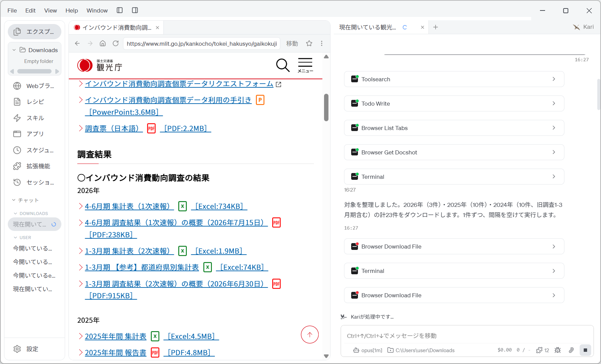Click the 移動 go button

click(292, 43)
